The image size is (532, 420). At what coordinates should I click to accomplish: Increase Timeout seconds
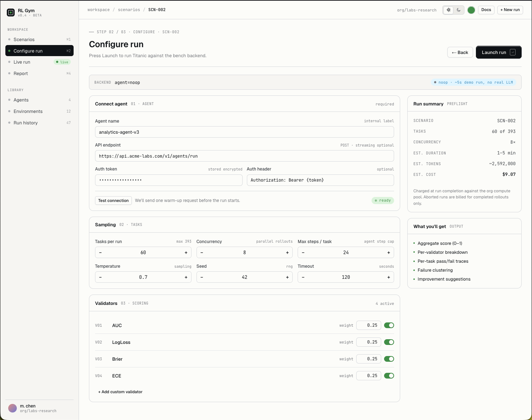(x=389, y=277)
